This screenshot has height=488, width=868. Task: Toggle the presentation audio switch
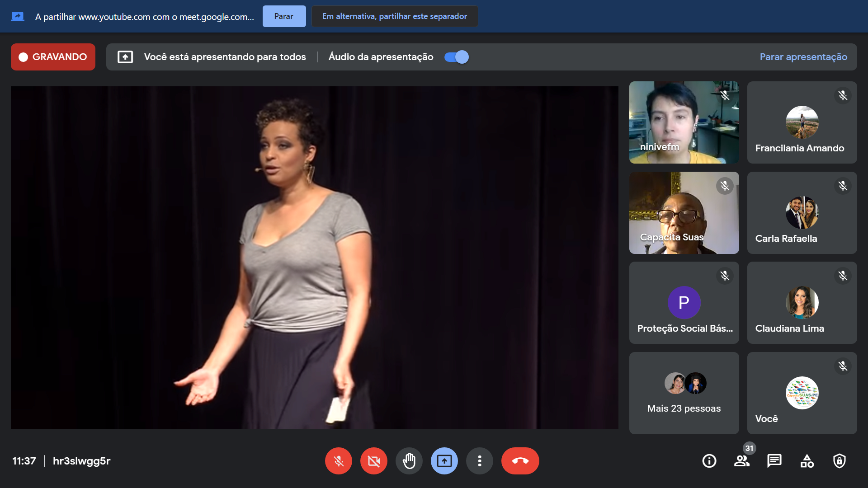(457, 57)
